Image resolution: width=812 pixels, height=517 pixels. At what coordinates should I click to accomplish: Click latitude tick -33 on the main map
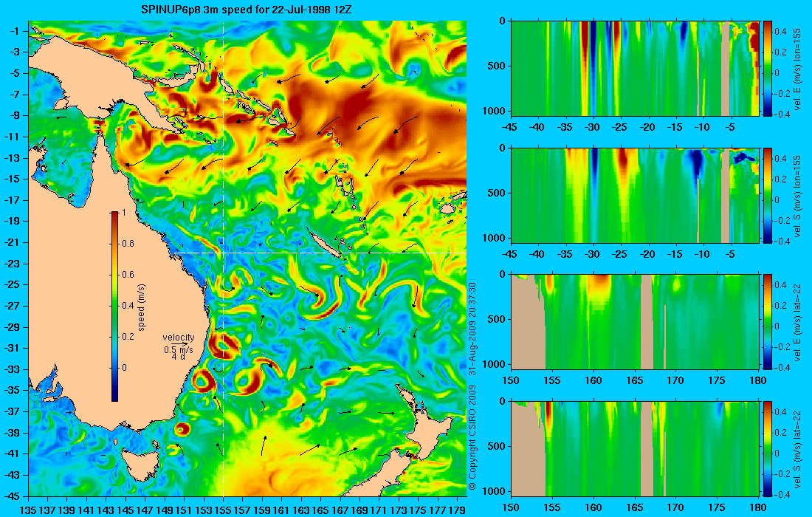coord(11,369)
